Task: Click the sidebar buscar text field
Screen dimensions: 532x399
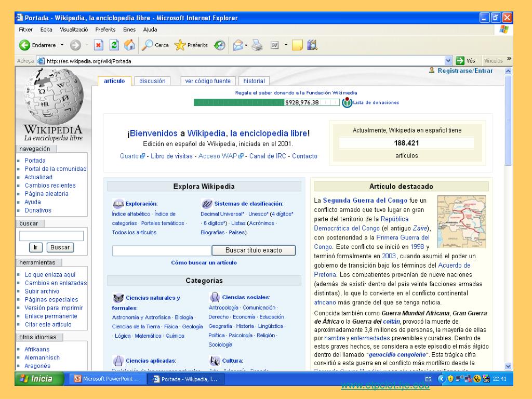Action: click(51, 236)
